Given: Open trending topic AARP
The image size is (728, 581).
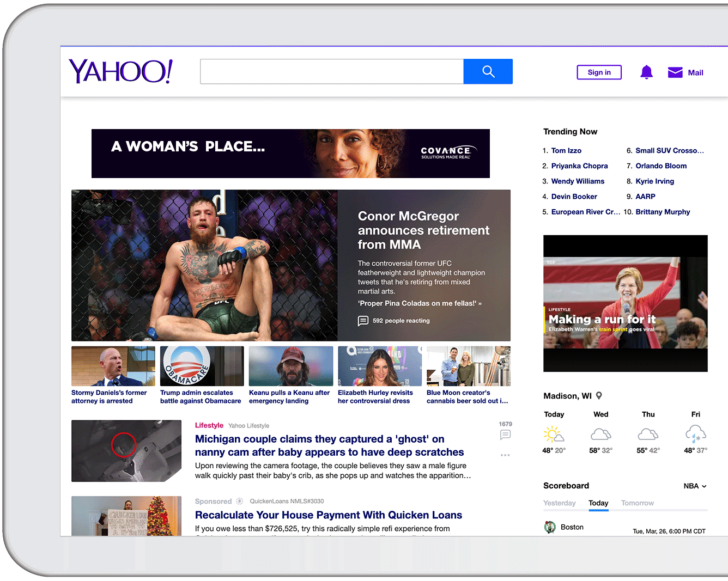Looking at the screenshot, I should click(645, 196).
